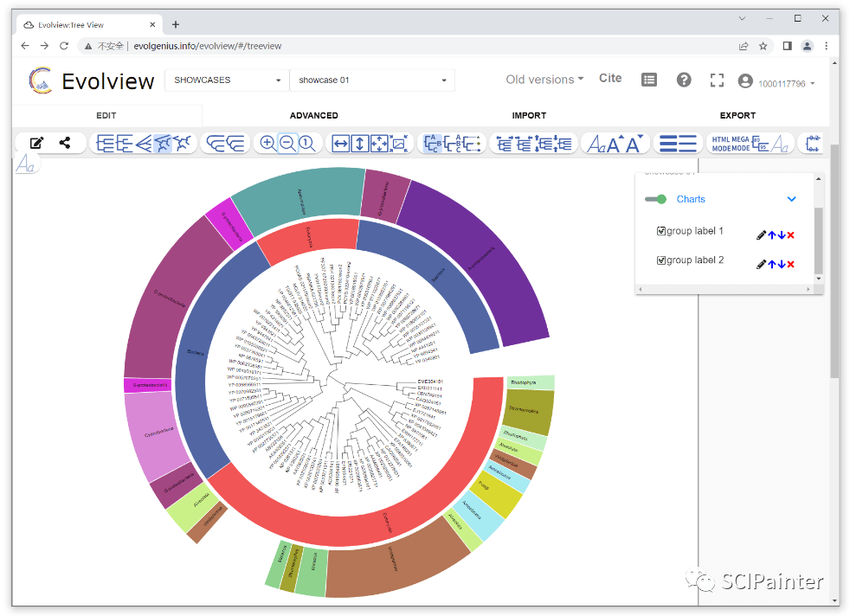The width and height of the screenshot is (850, 616).
Task: Switch to the ADVANCED tab
Action: tap(313, 115)
